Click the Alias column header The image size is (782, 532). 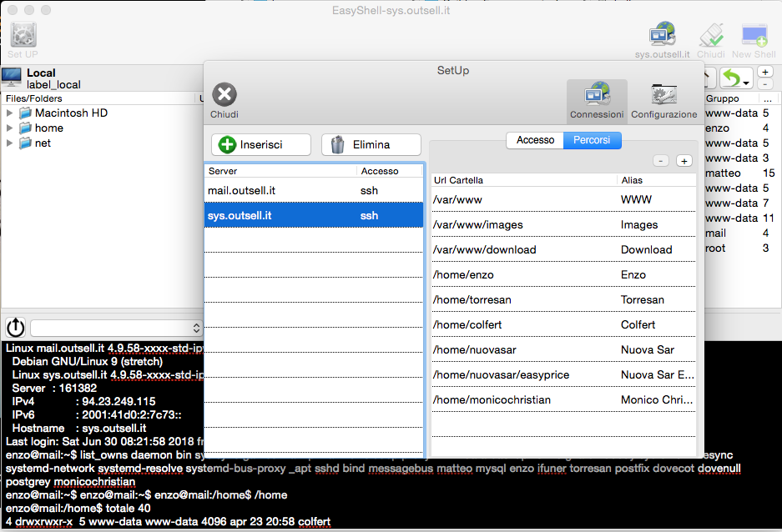pyautogui.click(x=656, y=180)
